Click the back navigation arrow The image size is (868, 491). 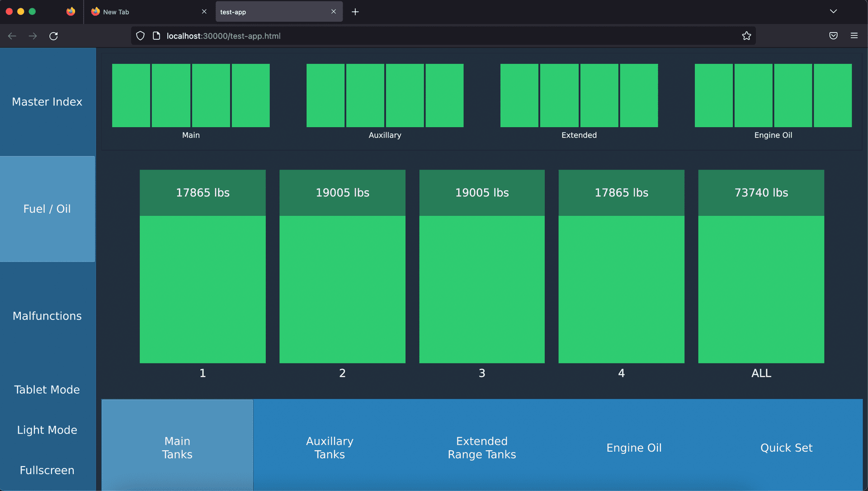12,36
